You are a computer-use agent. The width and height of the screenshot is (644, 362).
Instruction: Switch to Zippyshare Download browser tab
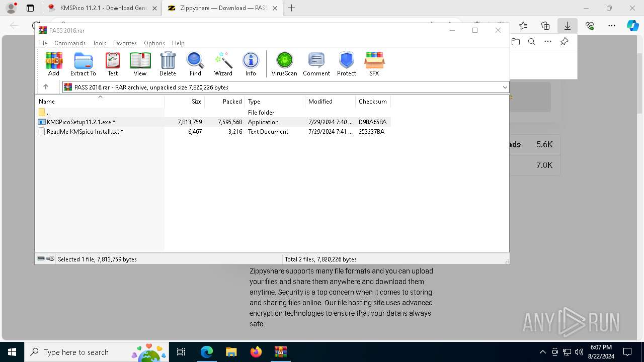pyautogui.click(x=222, y=8)
